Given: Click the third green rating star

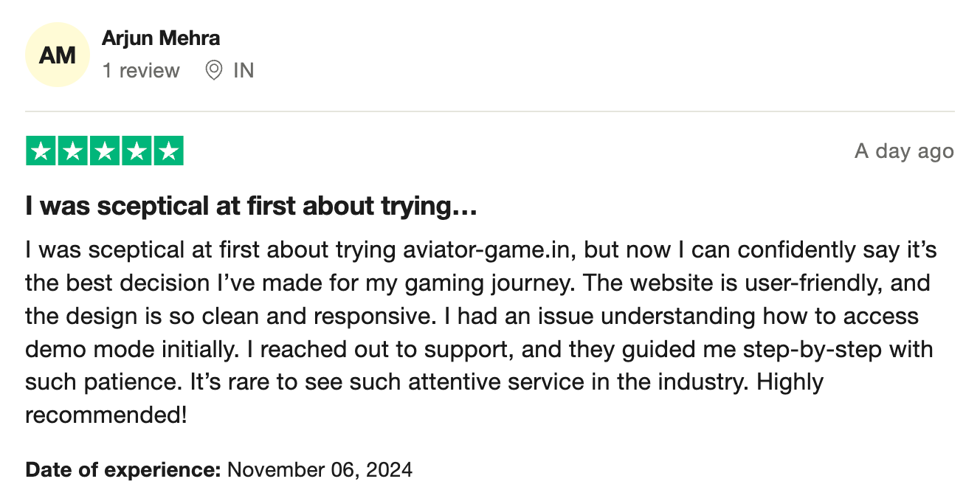Looking at the screenshot, I should [x=105, y=151].
